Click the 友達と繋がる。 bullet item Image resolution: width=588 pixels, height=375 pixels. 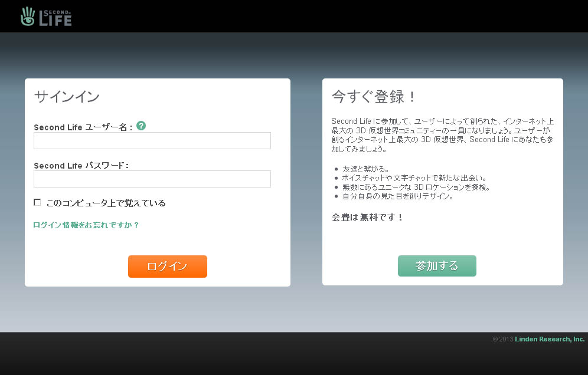[365, 169]
